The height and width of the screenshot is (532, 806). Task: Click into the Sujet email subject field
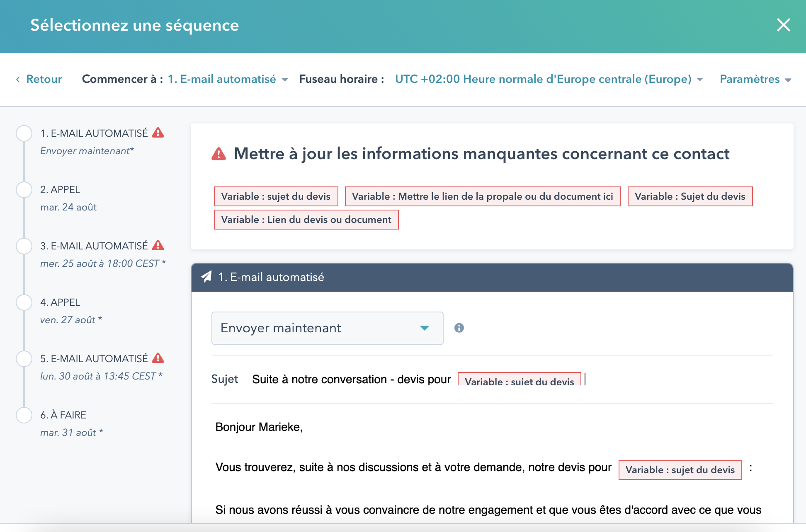pos(352,380)
